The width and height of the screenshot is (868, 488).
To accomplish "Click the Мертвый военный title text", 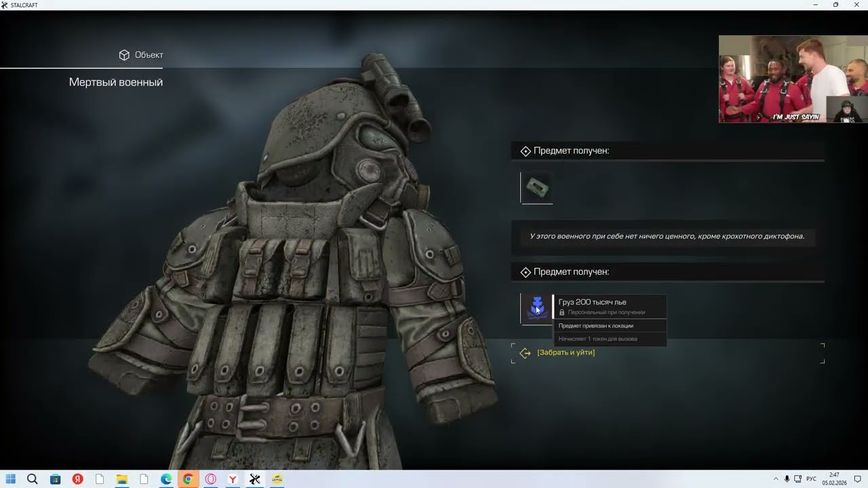I will (116, 82).
